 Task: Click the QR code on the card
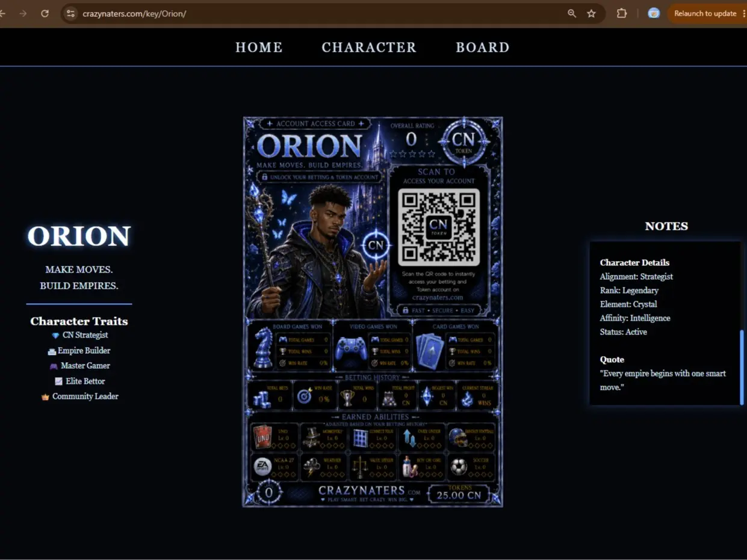[438, 227]
